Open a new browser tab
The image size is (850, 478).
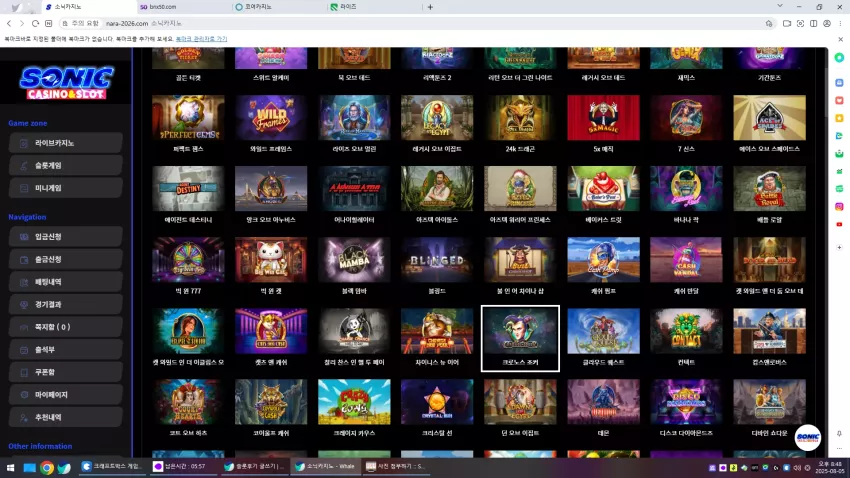point(430,7)
